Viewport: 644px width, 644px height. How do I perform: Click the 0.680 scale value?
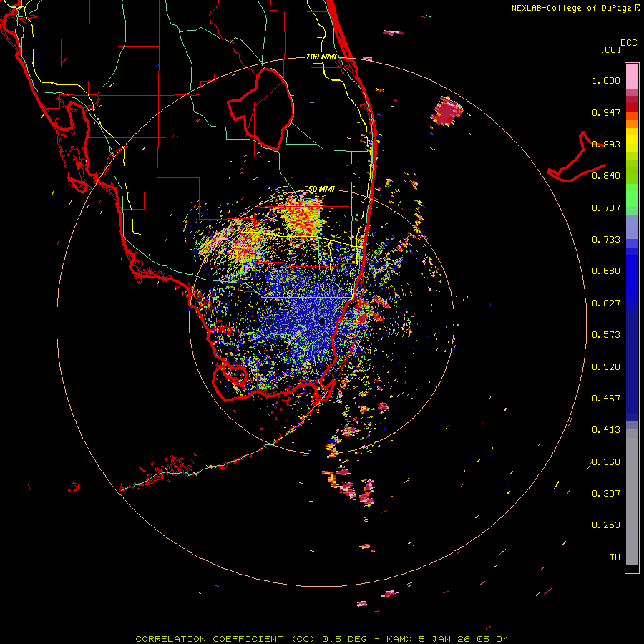606,271
